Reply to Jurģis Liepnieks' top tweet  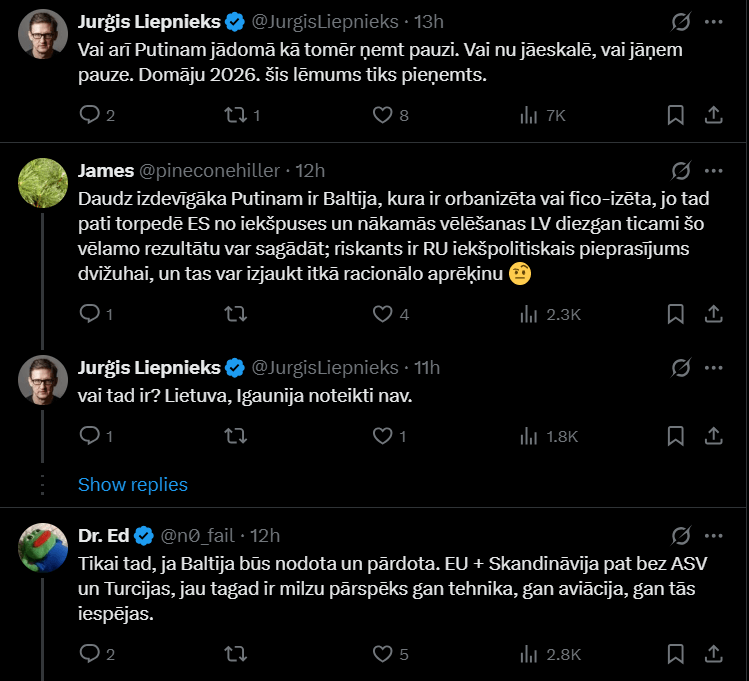point(89,115)
